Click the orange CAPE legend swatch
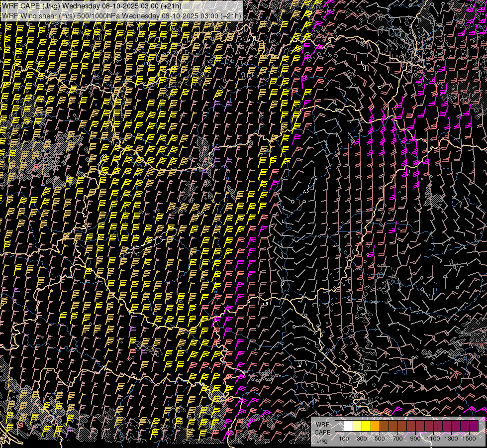The width and height of the screenshot is (487, 448). pyautogui.click(x=375, y=426)
